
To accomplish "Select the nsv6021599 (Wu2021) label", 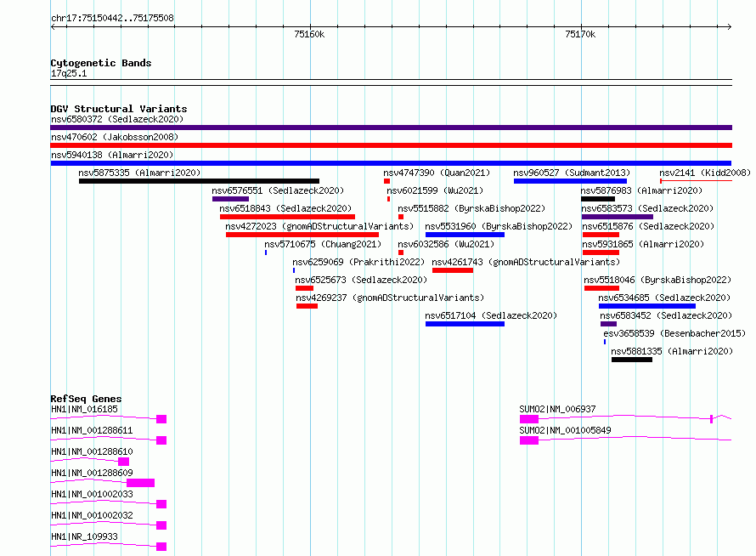I will click(435, 190).
